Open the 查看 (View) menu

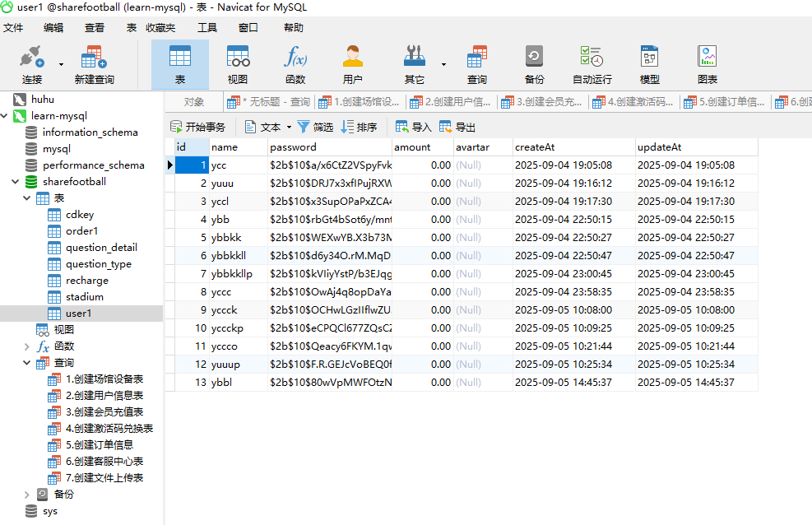(95, 27)
